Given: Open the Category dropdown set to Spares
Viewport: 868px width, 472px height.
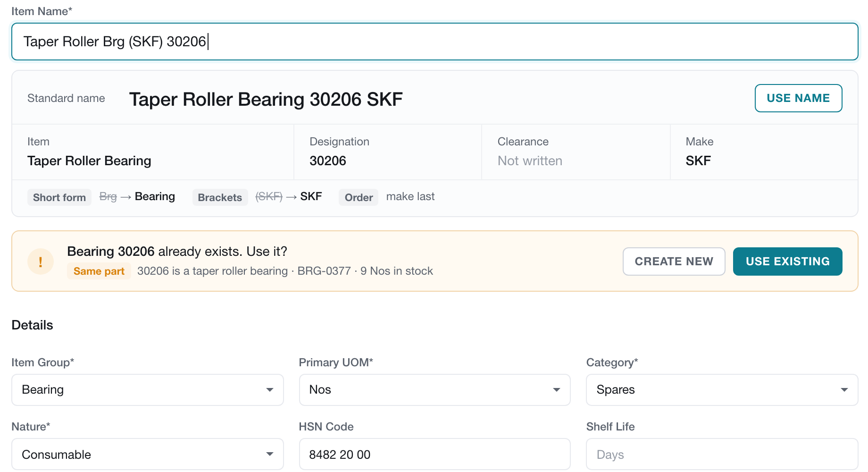Looking at the screenshot, I should tap(722, 390).
